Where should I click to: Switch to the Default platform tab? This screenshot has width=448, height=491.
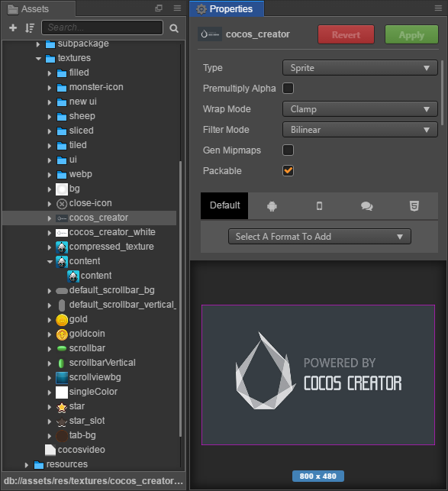point(224,205)
